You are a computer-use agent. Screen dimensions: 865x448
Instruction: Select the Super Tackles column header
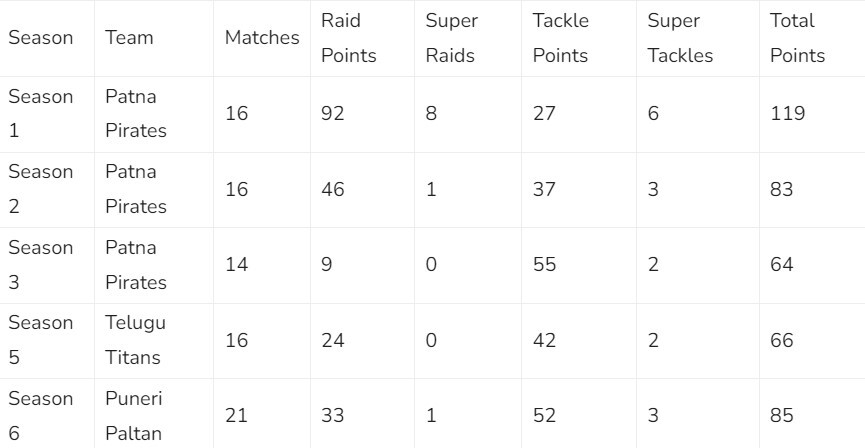[x=680, y=38]
